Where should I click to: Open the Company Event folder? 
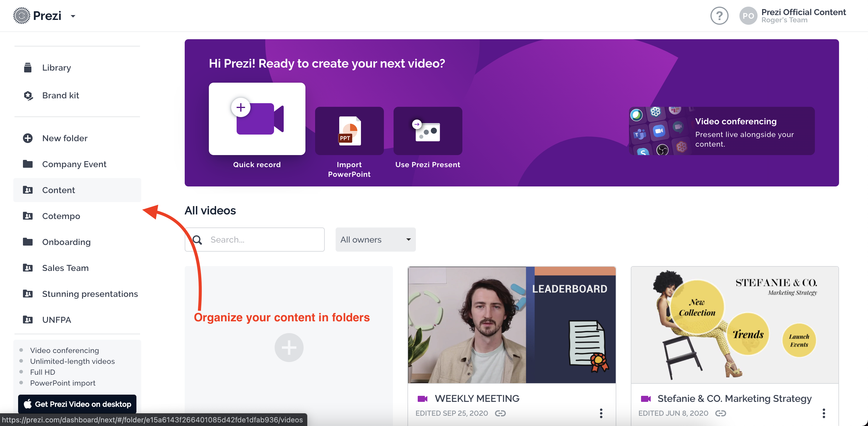pos(74,164)
